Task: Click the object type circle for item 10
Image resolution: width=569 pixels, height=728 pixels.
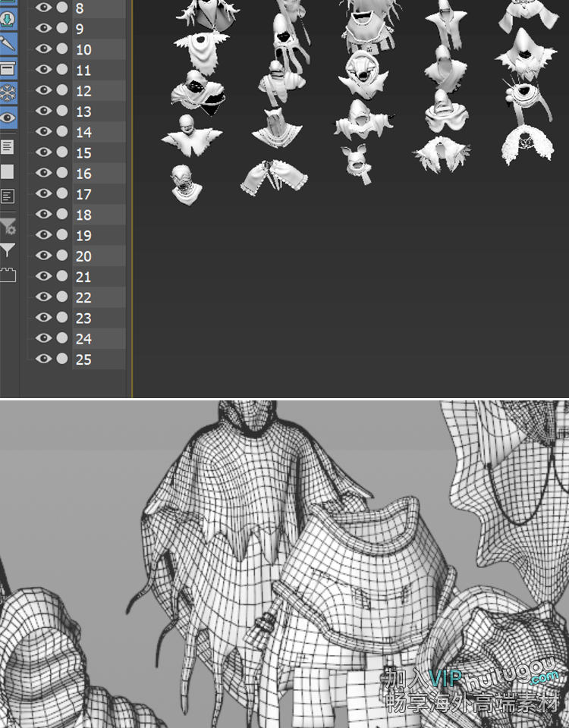Action: click(61, 49)
